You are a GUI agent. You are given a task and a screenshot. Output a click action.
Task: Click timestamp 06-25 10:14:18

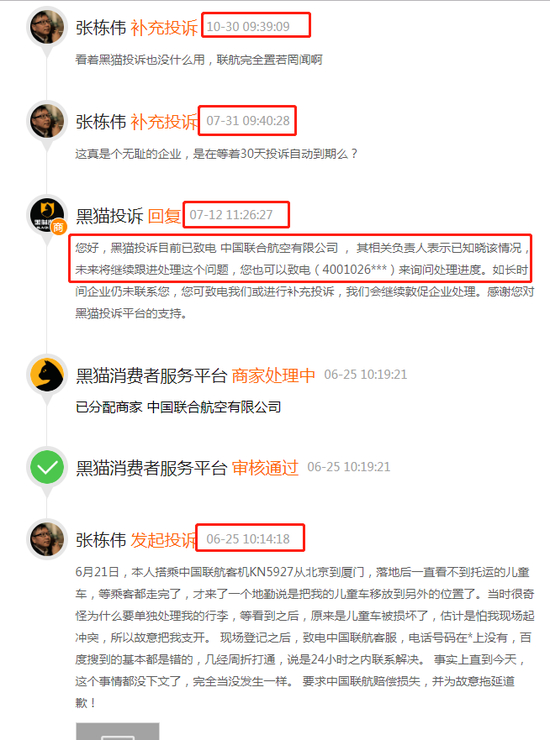tap(248, 539)
